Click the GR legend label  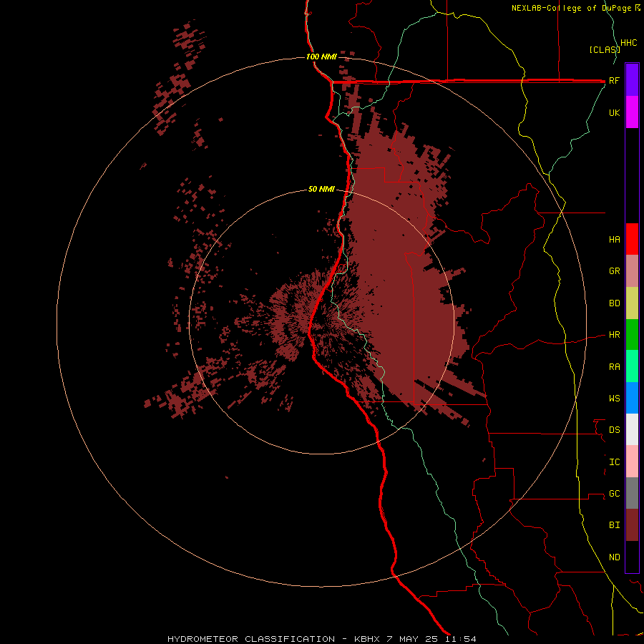tap(615, 271)
